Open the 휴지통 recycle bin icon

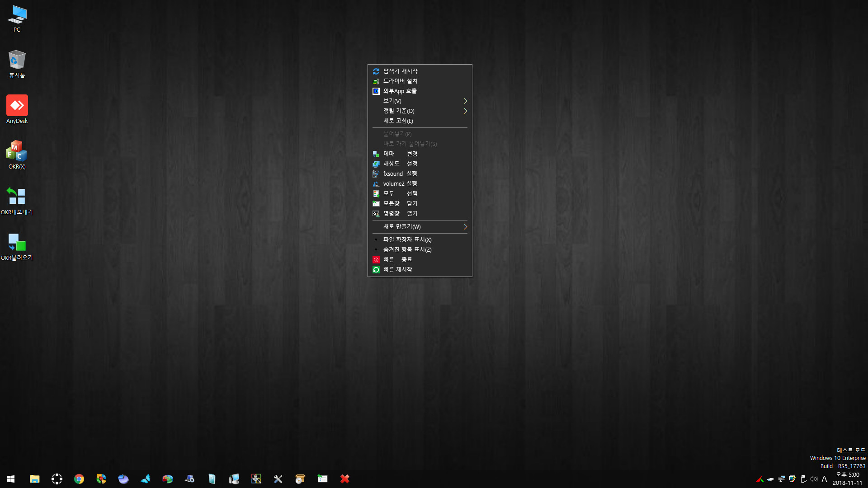pos(17,64)
